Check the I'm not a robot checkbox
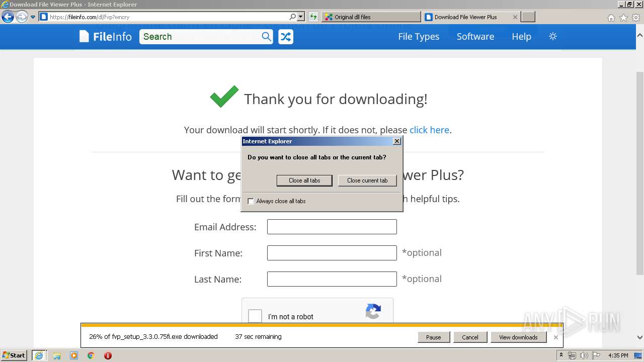The height and width of the screenshot is (362, 644). [x=255, y=316]
